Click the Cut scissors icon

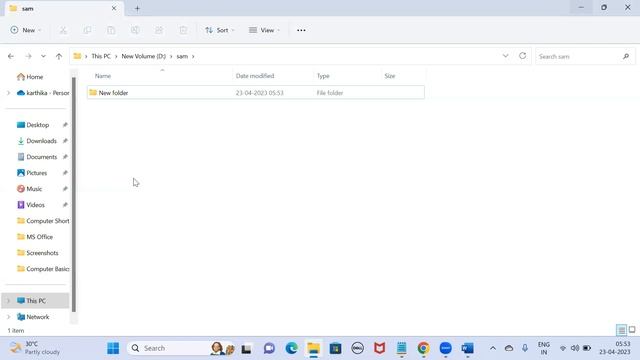click(x=63, y=30)
